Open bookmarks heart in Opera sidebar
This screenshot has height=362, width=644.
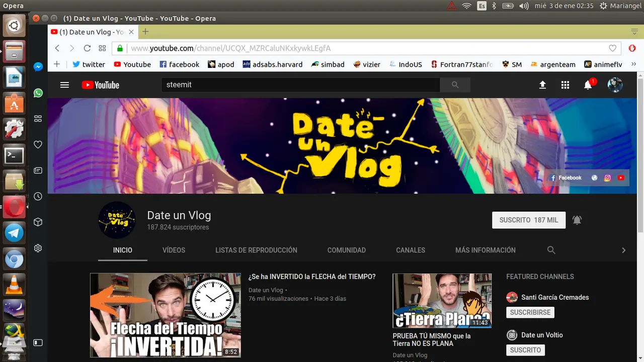[x=38, y=145]
